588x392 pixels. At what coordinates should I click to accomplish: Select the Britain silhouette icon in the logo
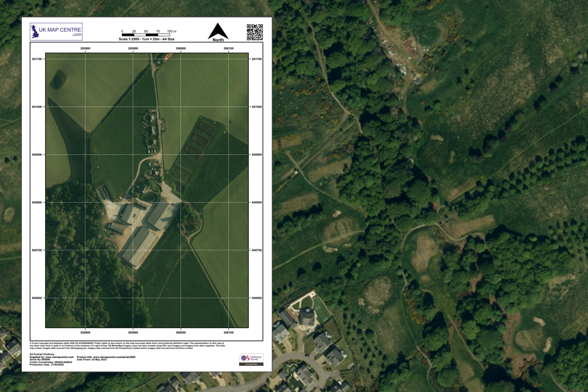click(35, 30)
